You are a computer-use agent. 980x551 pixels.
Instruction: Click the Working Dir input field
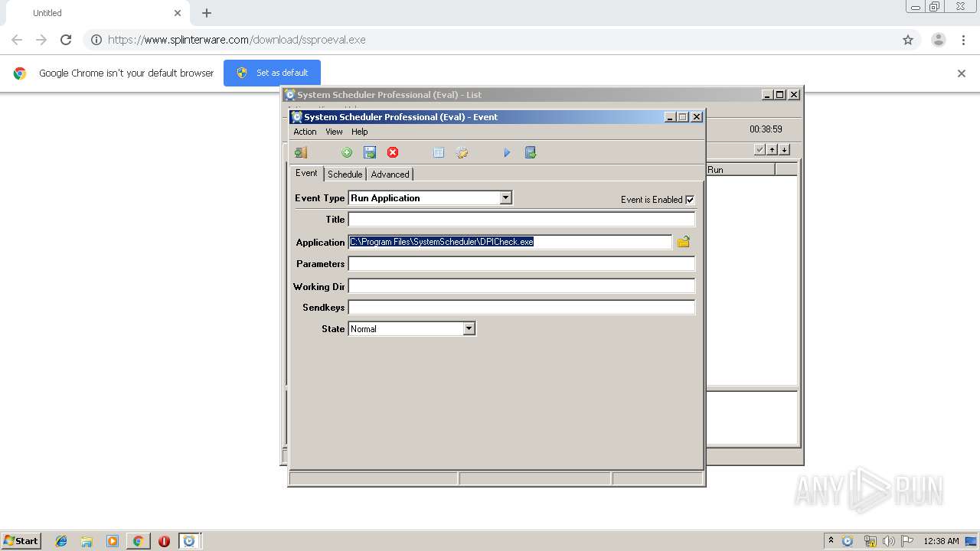click(x=521, y=286)
